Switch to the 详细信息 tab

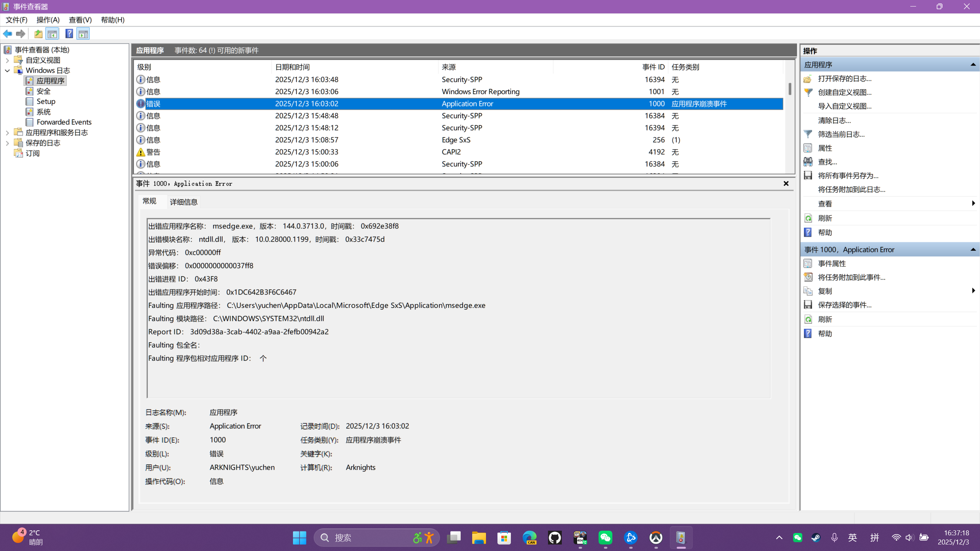[x=183, y=201]
